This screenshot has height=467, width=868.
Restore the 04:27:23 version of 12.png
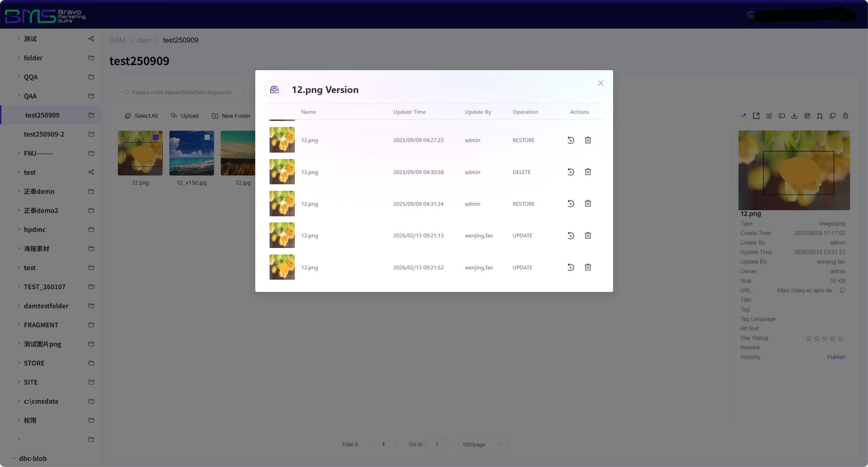point(571,140)
